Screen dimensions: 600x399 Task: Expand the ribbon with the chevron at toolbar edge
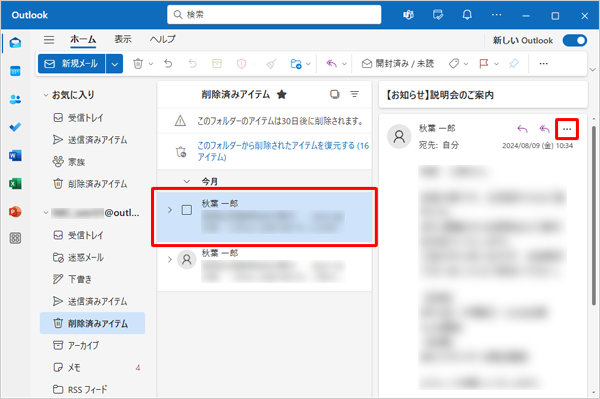coord(593,70)
